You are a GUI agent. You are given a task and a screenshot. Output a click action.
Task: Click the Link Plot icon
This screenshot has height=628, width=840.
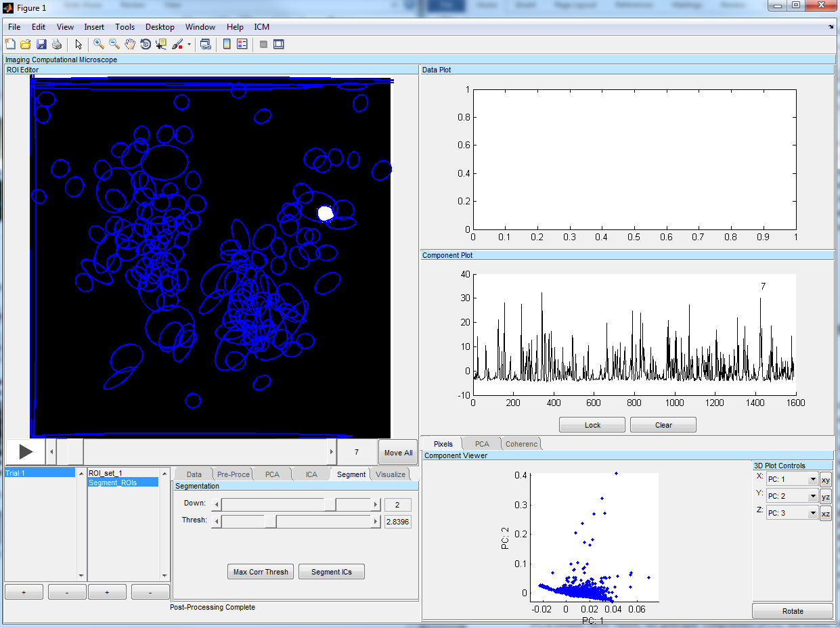[x=205, y=45]
